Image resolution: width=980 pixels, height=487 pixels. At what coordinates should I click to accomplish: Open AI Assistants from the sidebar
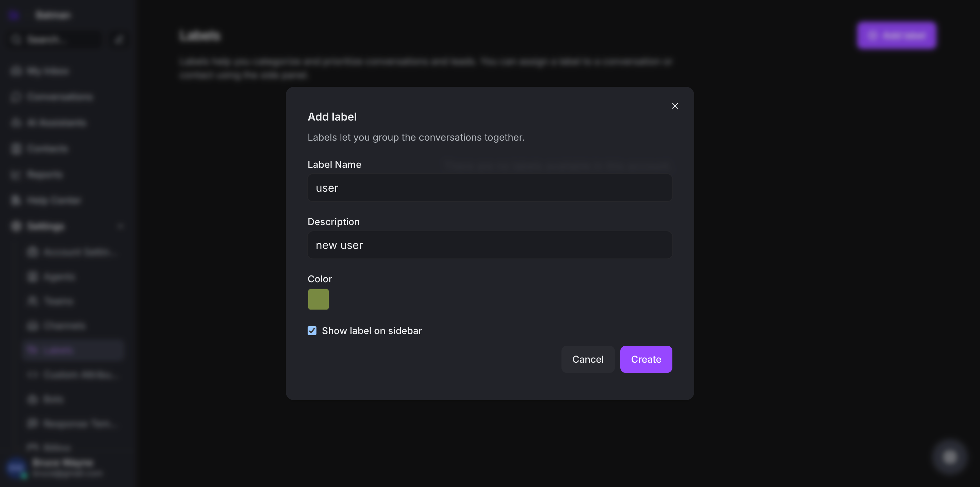(x=56, y=123)
